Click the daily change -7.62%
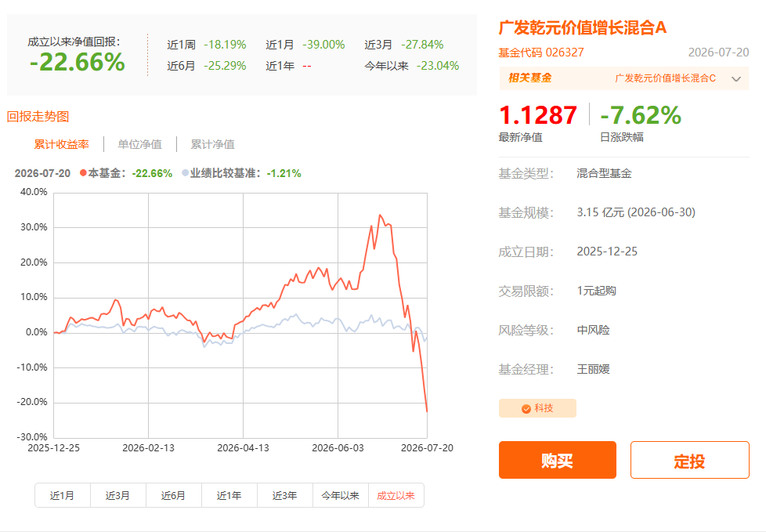 (641, 116)
